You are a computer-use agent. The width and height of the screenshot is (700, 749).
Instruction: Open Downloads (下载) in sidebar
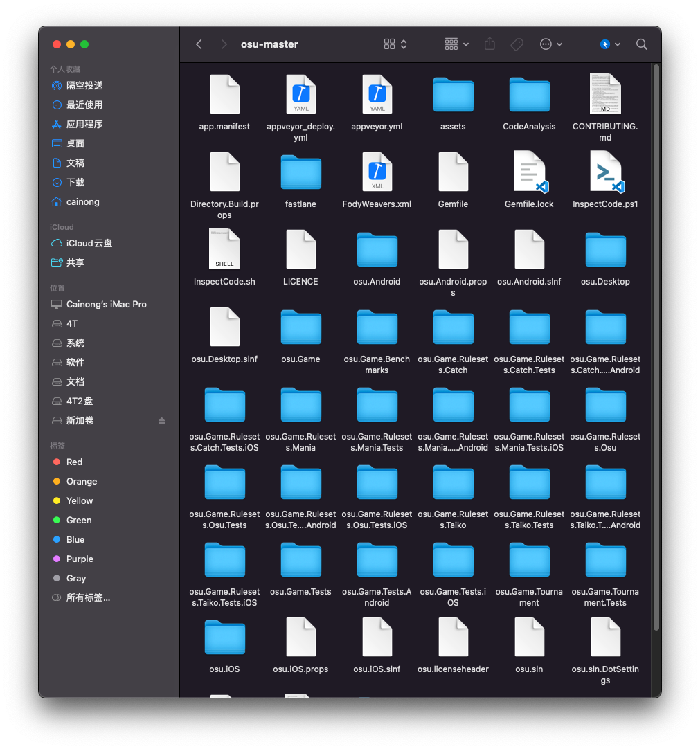pos(109,182)
